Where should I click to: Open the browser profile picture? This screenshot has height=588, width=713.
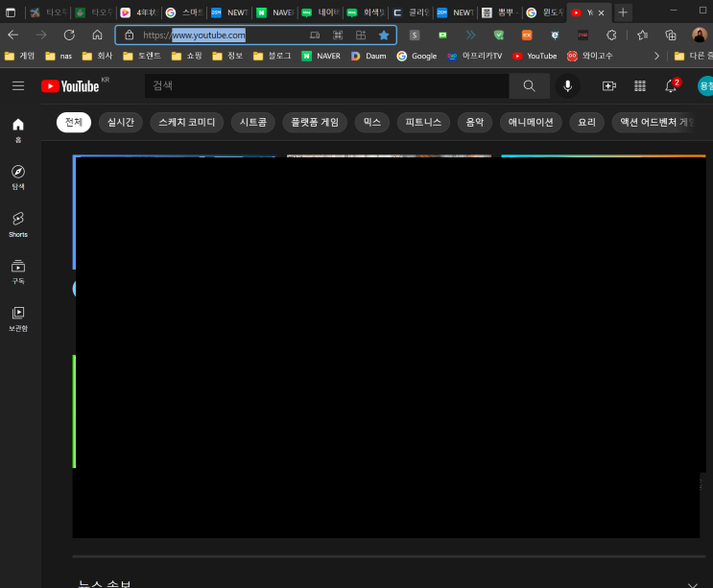click(700, 35)
